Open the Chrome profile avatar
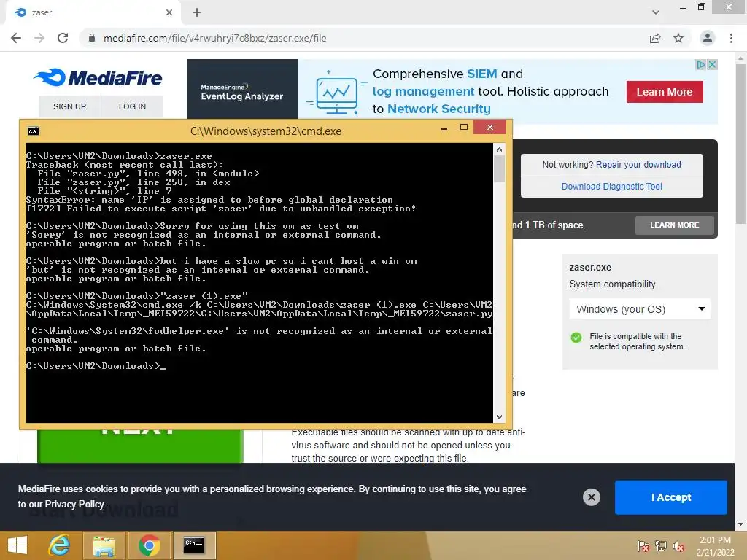 point(708,38)
